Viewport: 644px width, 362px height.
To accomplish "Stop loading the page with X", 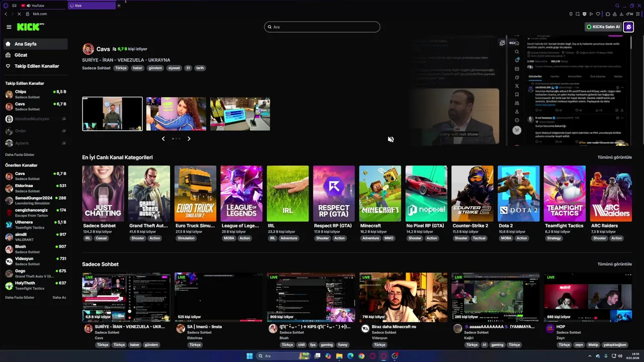I will [19, 14].
